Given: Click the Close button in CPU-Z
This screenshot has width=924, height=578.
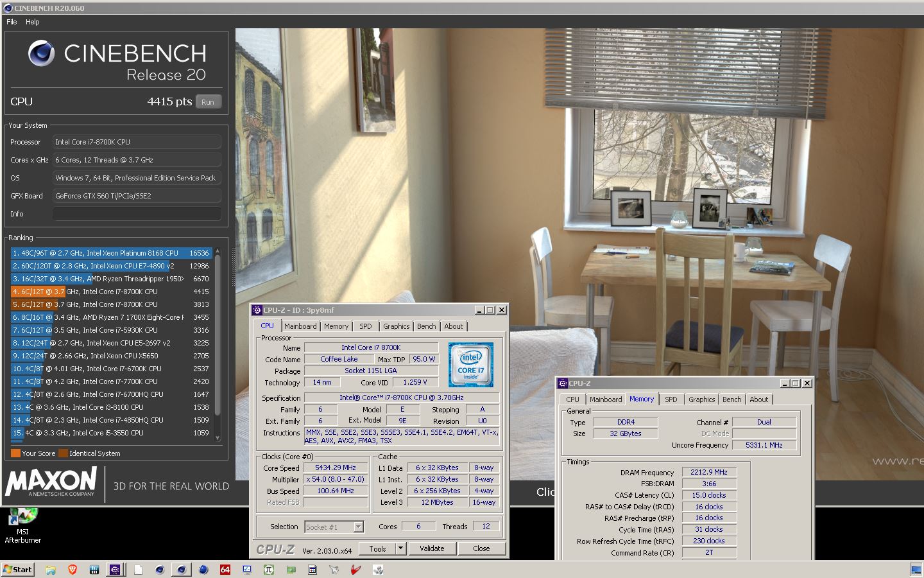Looking at the screenshot, I should coord(481,548).
